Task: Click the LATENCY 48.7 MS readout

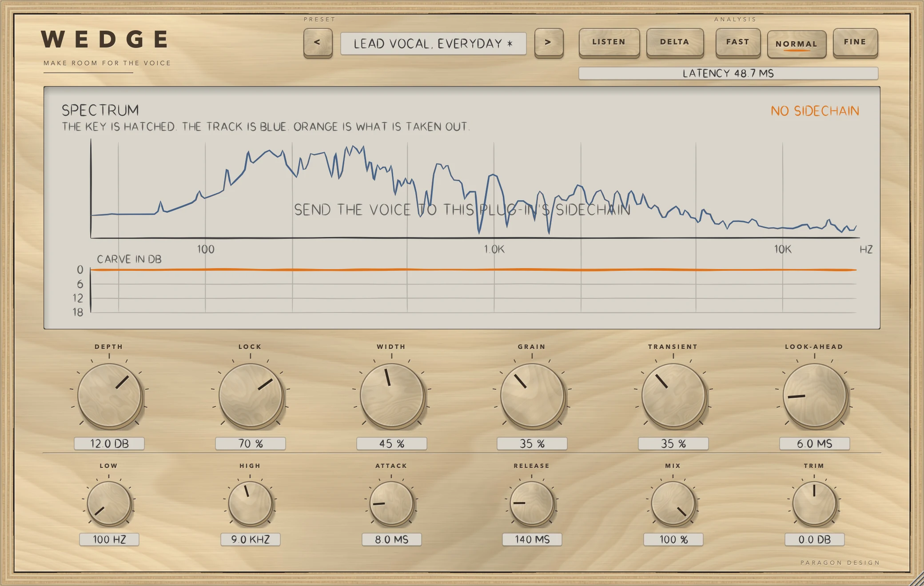Action: pos(728,73)
